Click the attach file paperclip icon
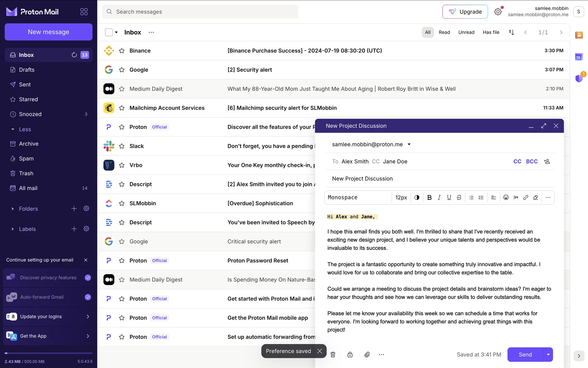The height and width of the screenshot is (368, 588). point(367,355)
